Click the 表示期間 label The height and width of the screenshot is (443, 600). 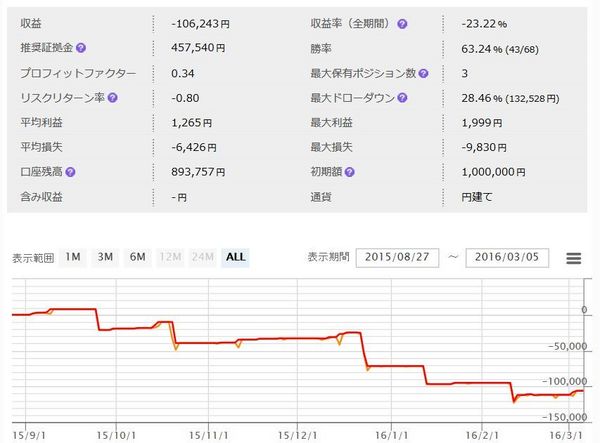click(x=329, y=257)
